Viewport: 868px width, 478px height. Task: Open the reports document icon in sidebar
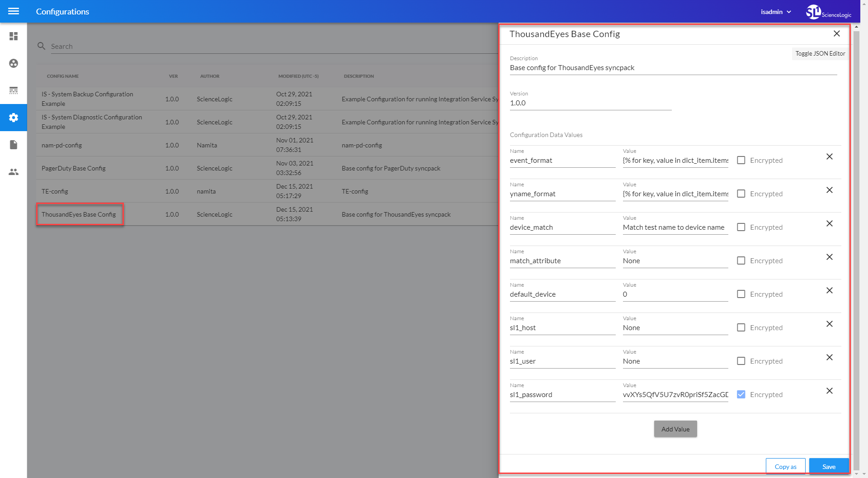pyautogui.click(x=14, y=145)
